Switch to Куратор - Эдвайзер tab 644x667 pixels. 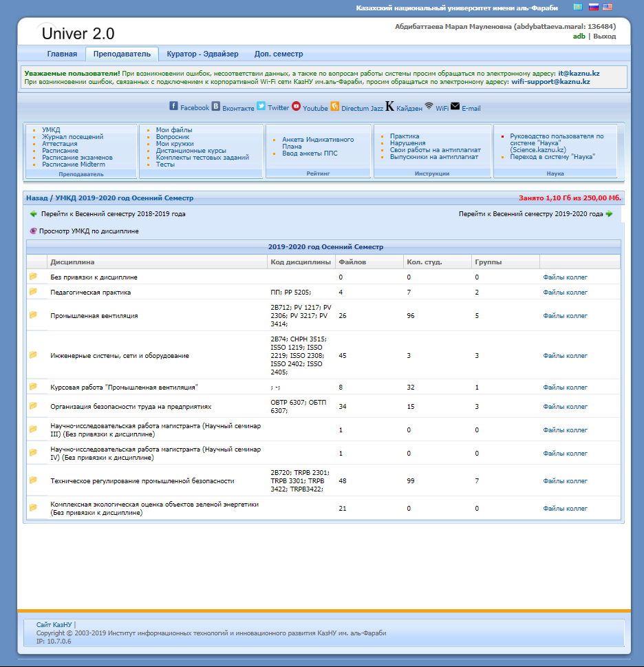point(202,54)
